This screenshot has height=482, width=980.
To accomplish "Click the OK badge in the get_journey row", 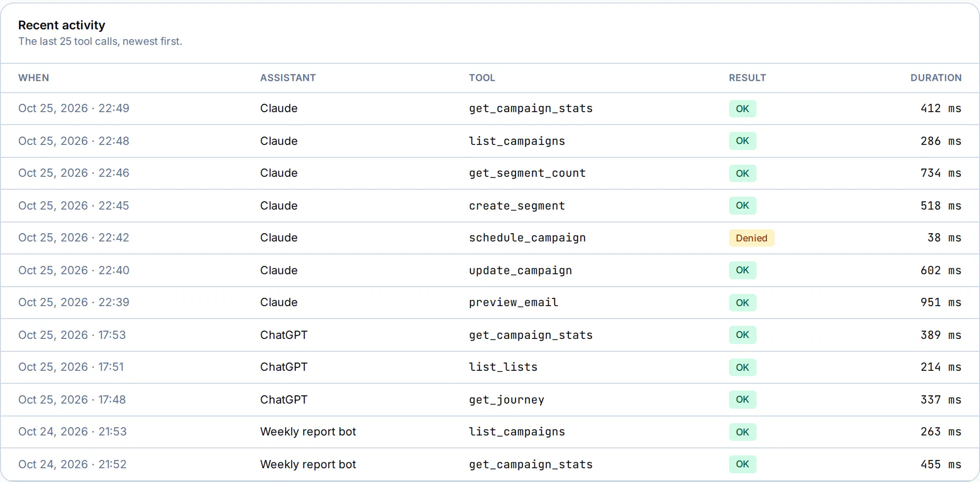I will tap(742, 400).
